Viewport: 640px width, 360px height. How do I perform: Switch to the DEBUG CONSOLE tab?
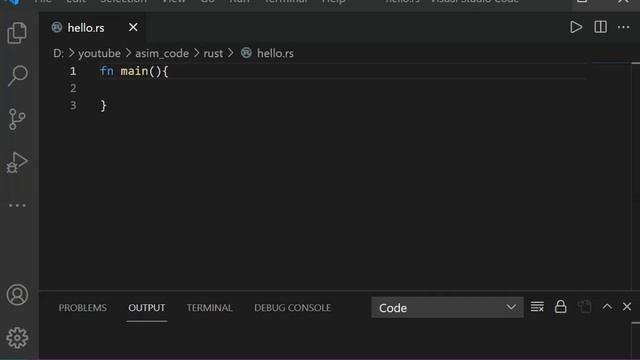[292, 308]
